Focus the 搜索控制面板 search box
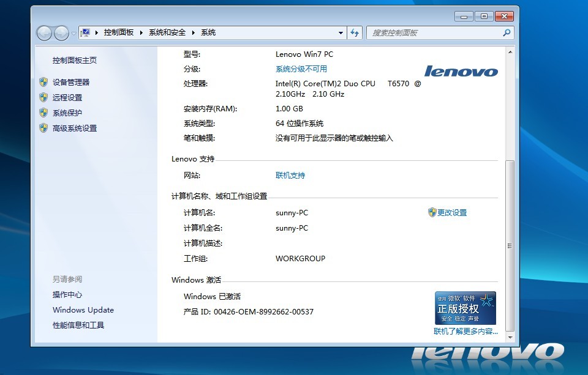This screenshot has width=588, height=375. tap(434, 33)
